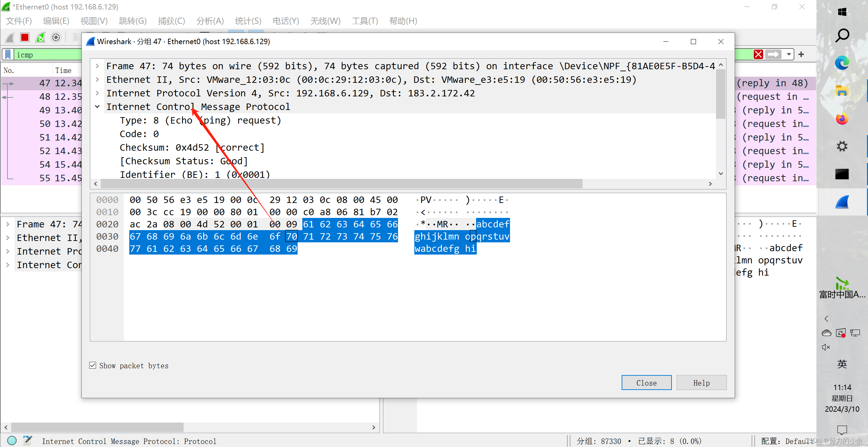The image size is (868, 447).
Task: Add a filter button with plus icon
Action: point(801,54)
